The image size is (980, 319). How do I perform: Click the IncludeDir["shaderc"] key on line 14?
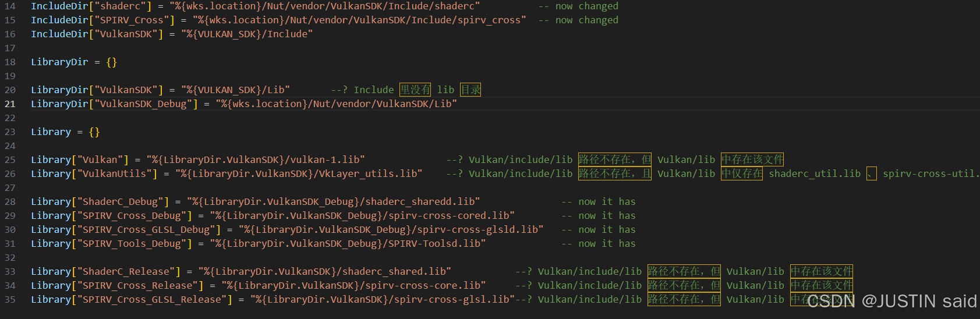pos(91,6)
